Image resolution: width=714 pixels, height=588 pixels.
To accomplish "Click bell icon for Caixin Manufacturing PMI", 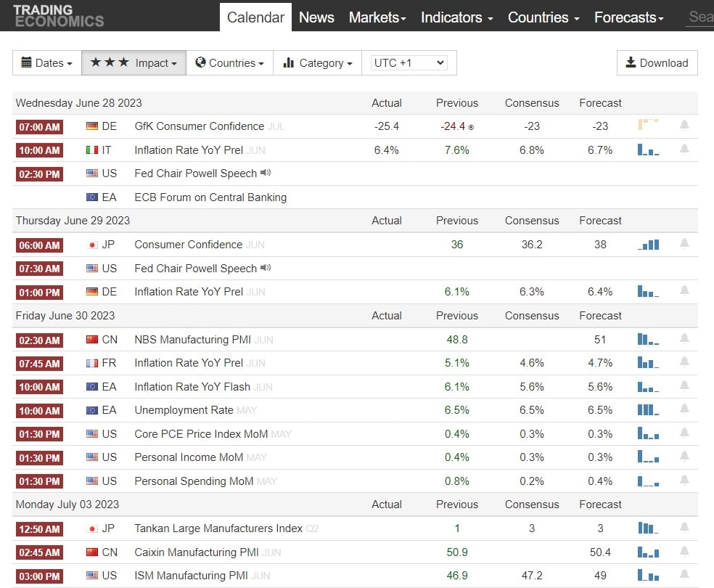I will [x=684, y=551].
